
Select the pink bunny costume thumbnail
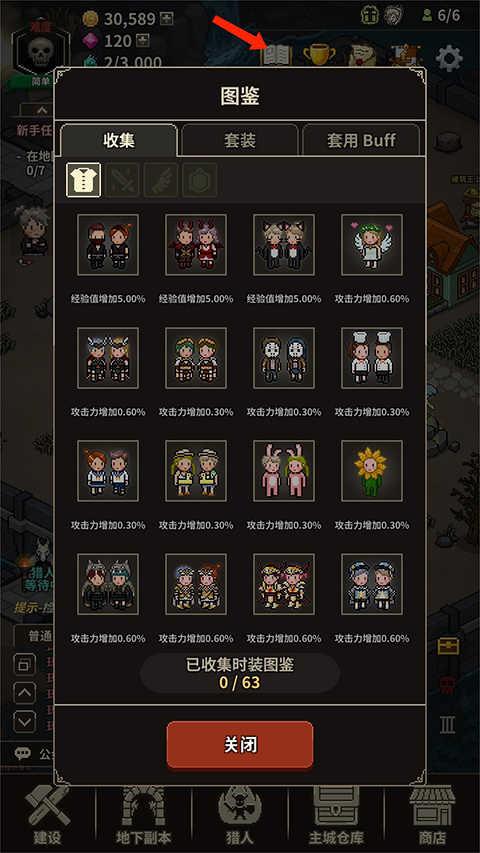(x=284, y=471)
